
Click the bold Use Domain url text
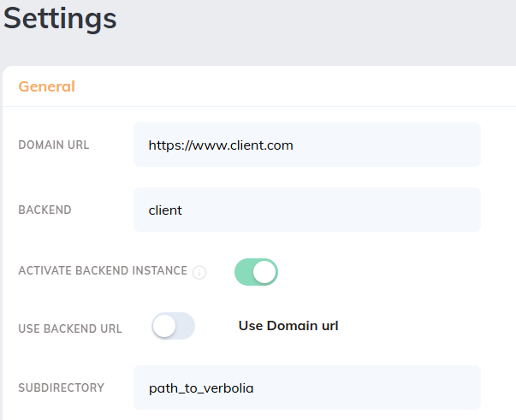click(288, 326)
